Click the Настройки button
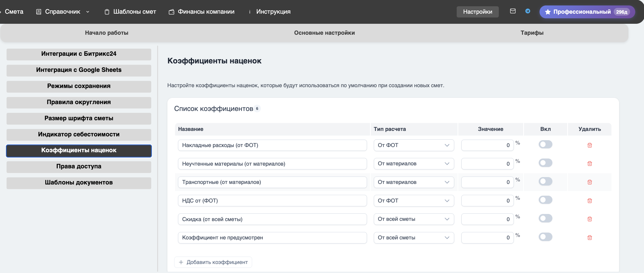The width and height of the screenshot is (644, 273). [x=477, y=12]
